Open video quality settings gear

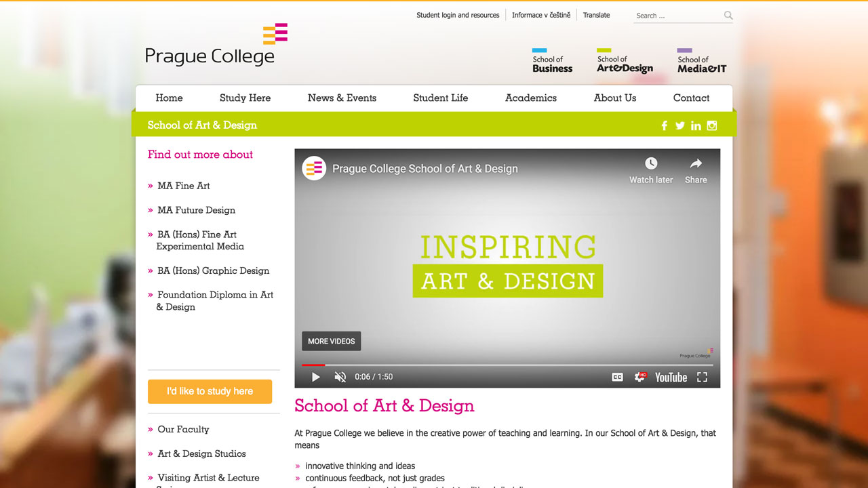coord(639,377)
